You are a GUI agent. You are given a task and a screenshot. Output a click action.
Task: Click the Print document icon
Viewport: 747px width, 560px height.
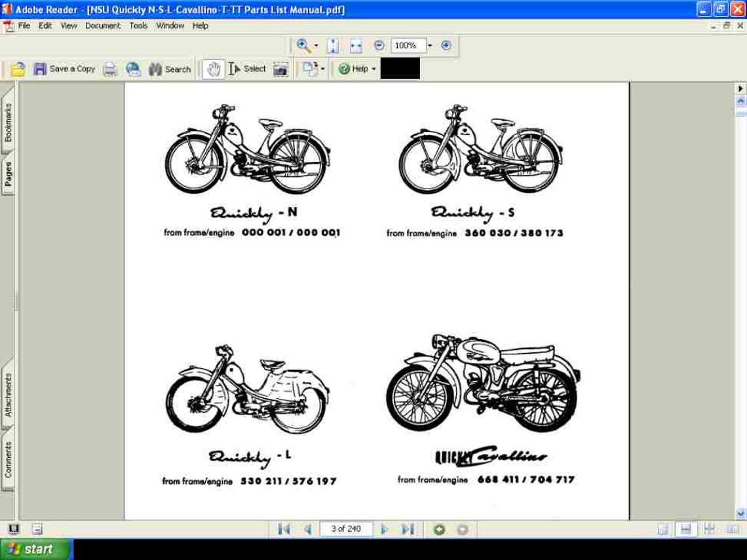(109, 68)
